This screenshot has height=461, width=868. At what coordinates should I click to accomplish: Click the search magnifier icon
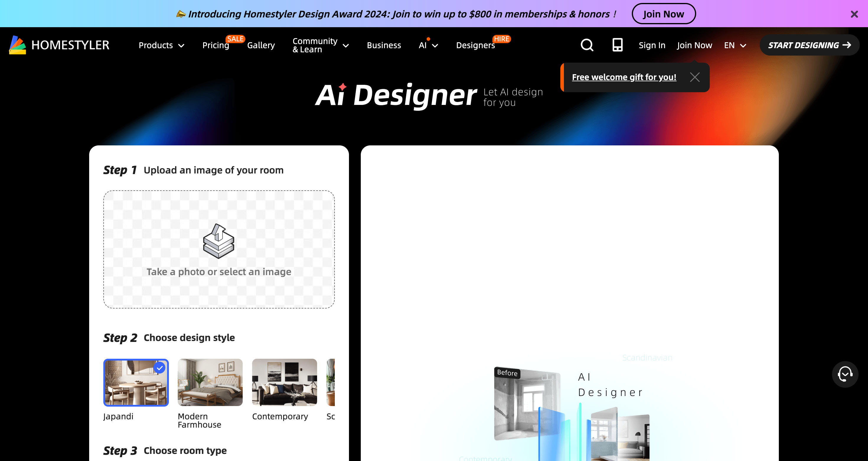(x=587, y=45)
